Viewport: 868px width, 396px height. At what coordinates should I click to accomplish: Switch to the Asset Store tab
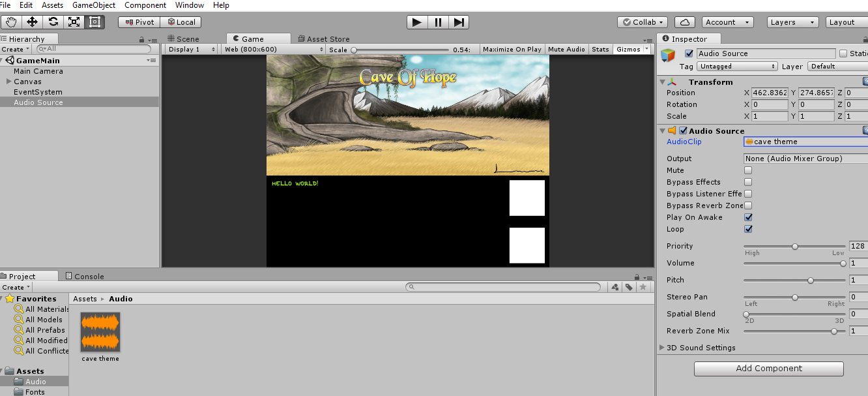(x=324, y=39)
